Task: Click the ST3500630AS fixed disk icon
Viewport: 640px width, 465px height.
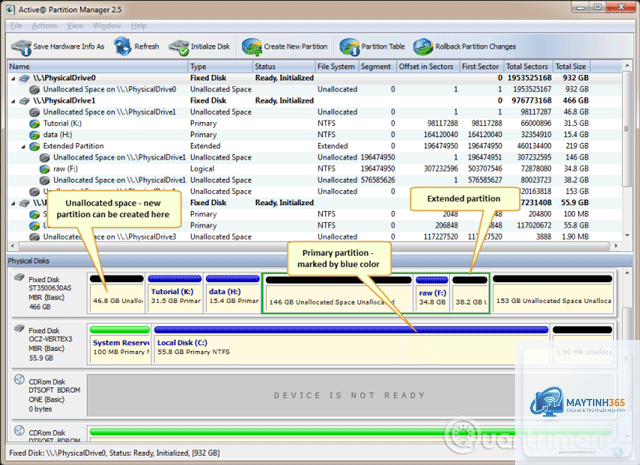Action: [x=19, y=278]
